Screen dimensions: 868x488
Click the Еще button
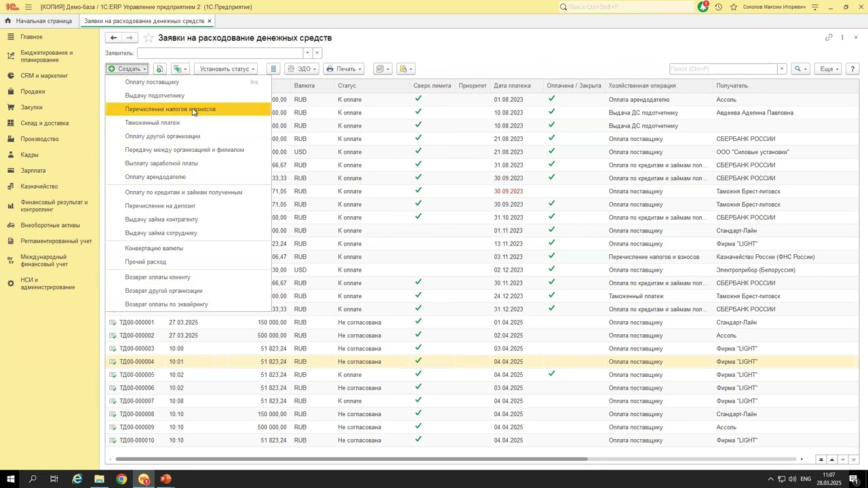pyautogui.click(x=829, y=69)
